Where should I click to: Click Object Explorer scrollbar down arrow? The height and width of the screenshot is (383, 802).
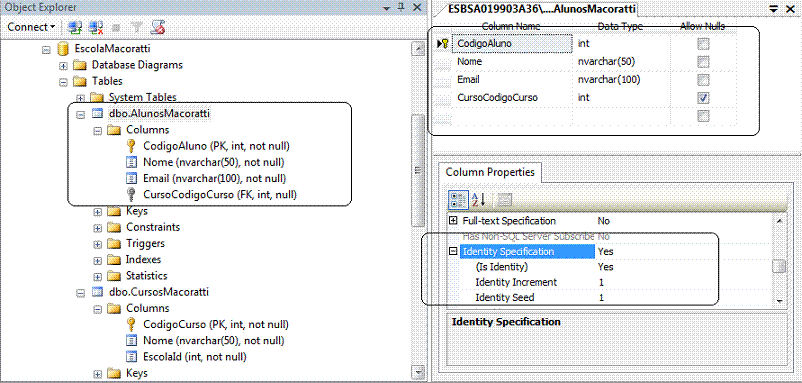tap(418, 372)
